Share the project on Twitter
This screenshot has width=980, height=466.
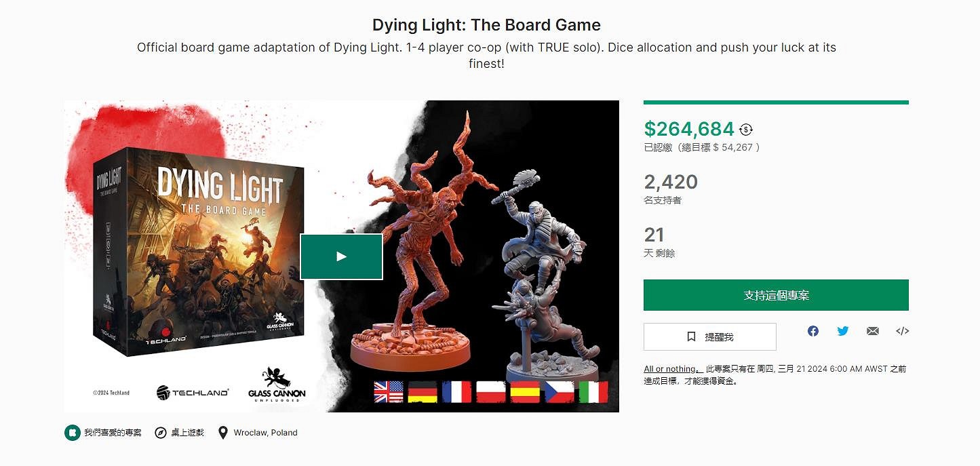(843, 331)
